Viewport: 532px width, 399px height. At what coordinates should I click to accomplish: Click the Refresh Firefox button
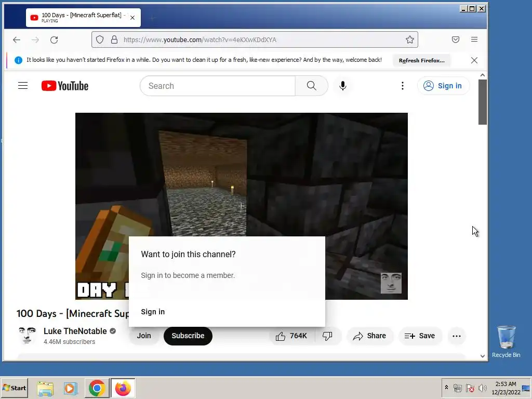421,60
